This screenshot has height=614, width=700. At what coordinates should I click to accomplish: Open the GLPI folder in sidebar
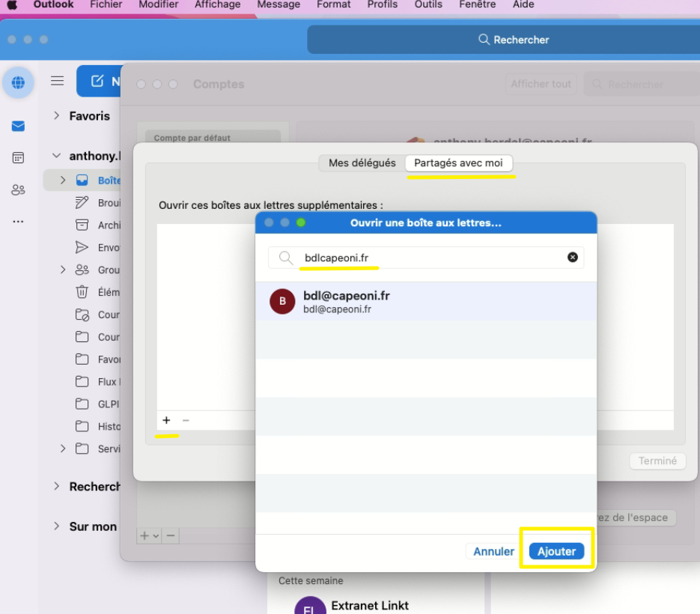coord(98,404)
